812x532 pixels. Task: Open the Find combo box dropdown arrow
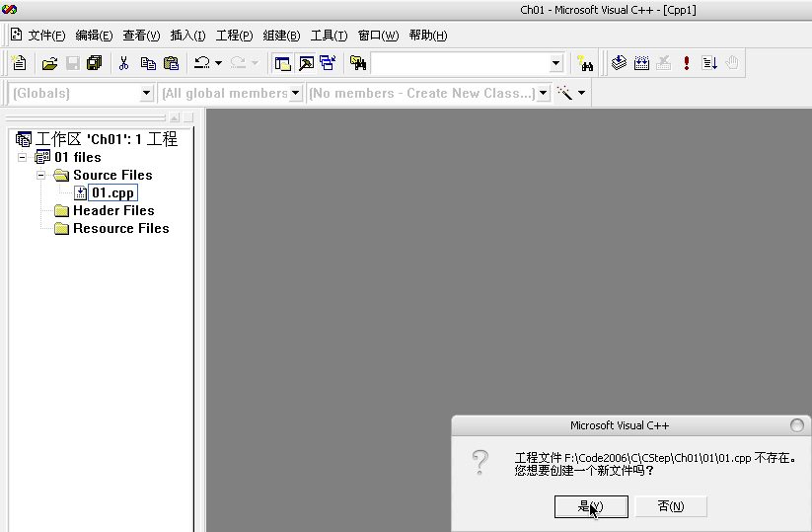point(555,63)
